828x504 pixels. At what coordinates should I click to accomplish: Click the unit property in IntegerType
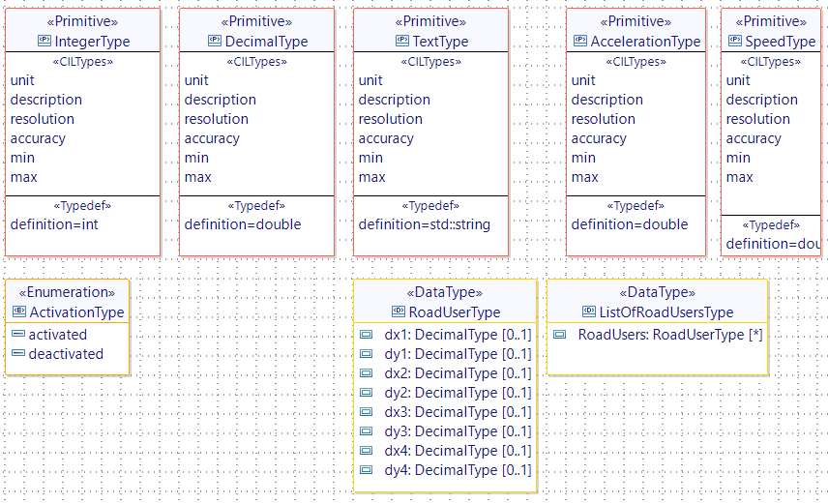22,80
